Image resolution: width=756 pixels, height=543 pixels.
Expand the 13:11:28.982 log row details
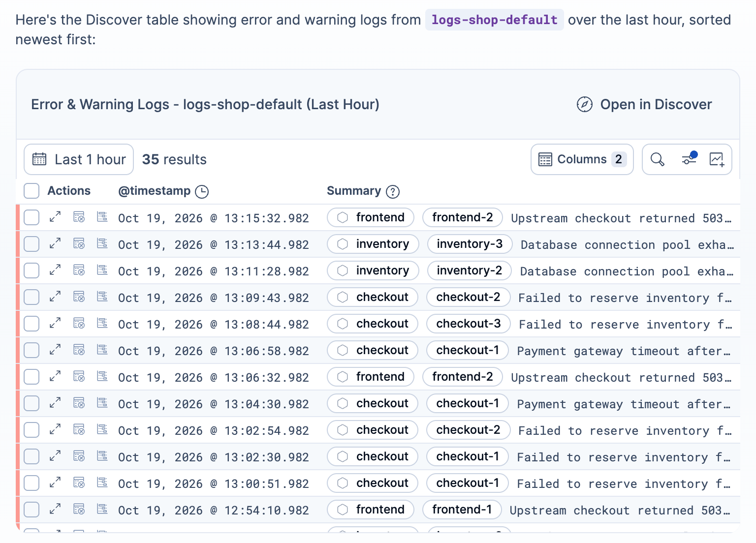point(55,270)
